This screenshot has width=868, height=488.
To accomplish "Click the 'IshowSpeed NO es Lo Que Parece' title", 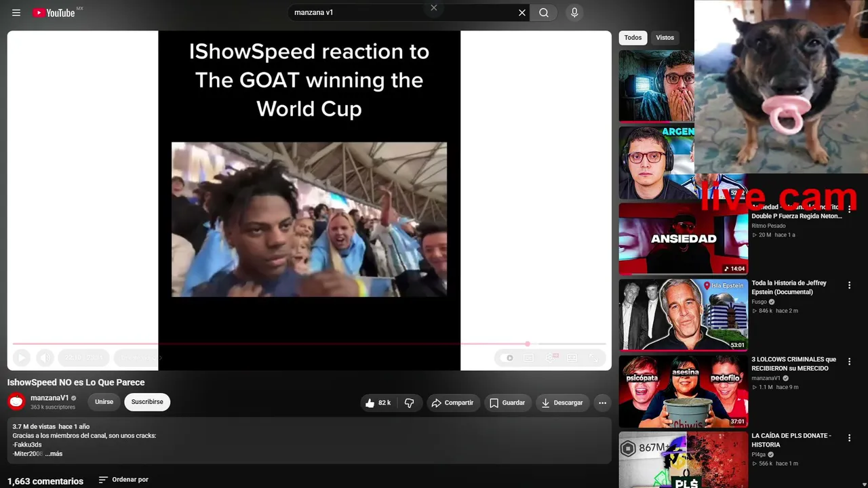I will 76,382.
